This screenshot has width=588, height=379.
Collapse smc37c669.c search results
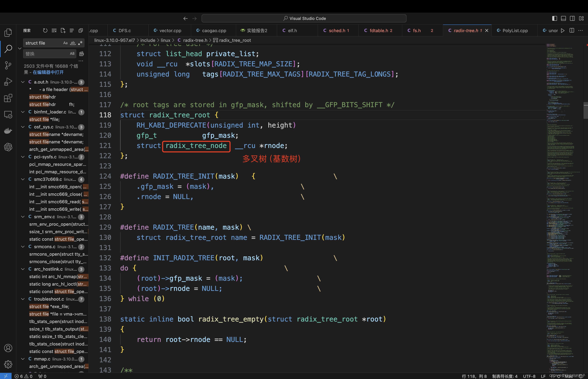click(23, 179)
